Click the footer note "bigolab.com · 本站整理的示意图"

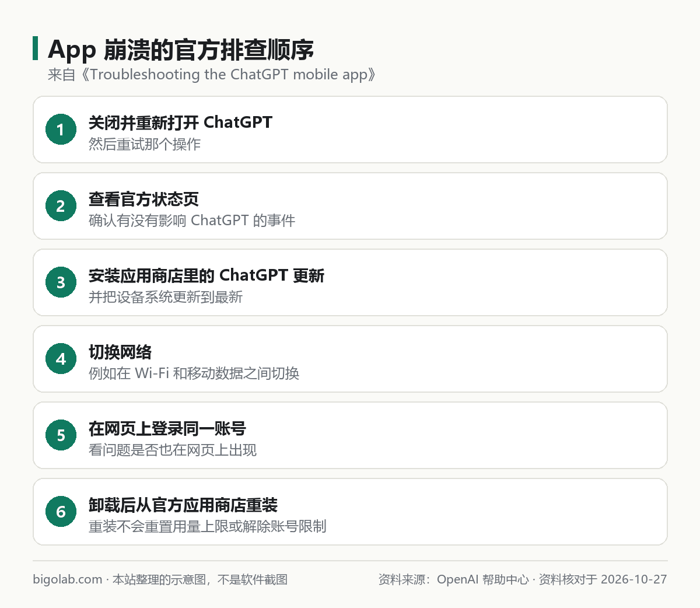160,579
